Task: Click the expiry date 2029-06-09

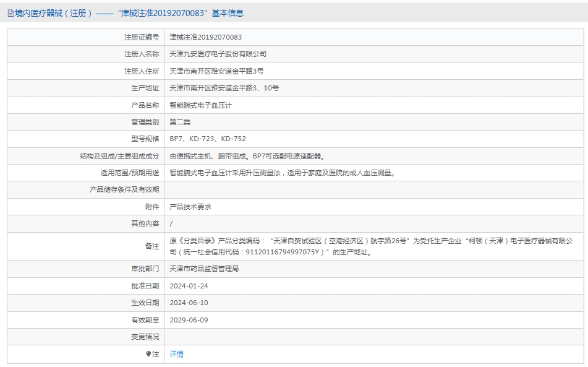Action: coord(189,320)
